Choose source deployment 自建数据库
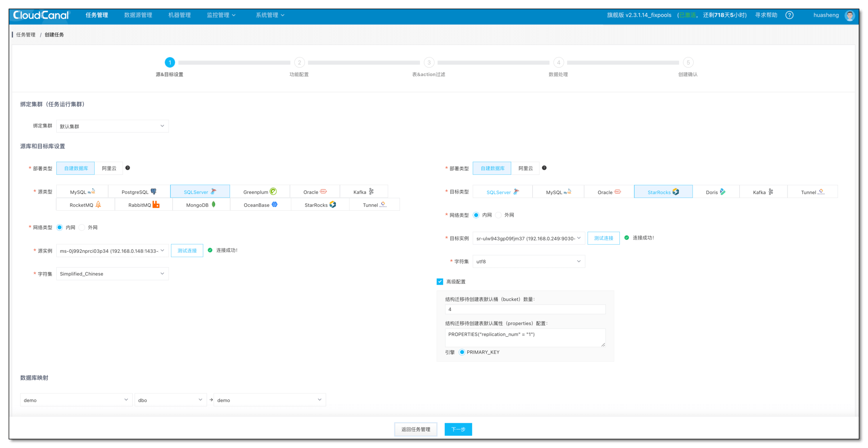This screenshot has height=448, width=868. click(x=76, y=168)
